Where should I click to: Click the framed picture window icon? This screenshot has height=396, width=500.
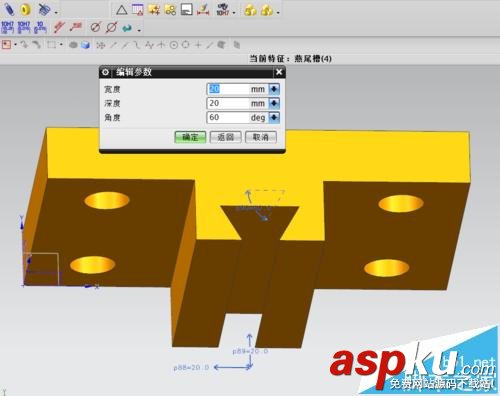point(187,9)
